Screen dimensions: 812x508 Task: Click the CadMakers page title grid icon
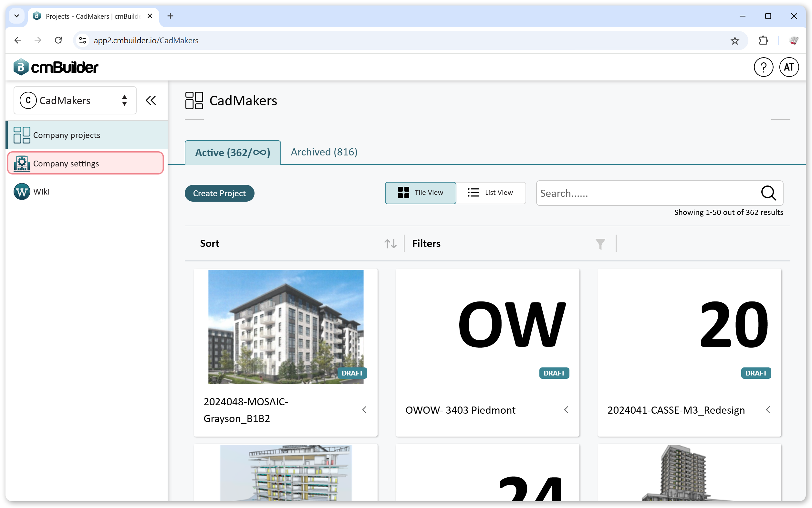pyautogui.click(x=194, y=100)
